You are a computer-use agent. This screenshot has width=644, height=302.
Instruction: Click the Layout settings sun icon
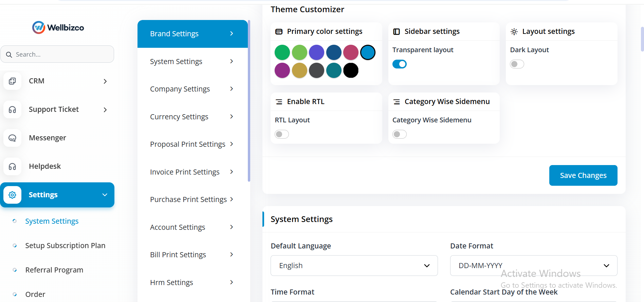[514, 32]
